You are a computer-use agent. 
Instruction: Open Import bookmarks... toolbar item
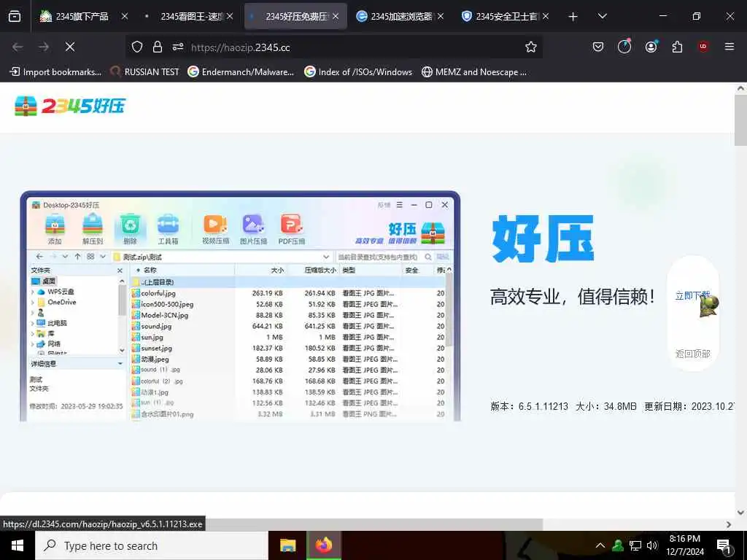(55, 72)
